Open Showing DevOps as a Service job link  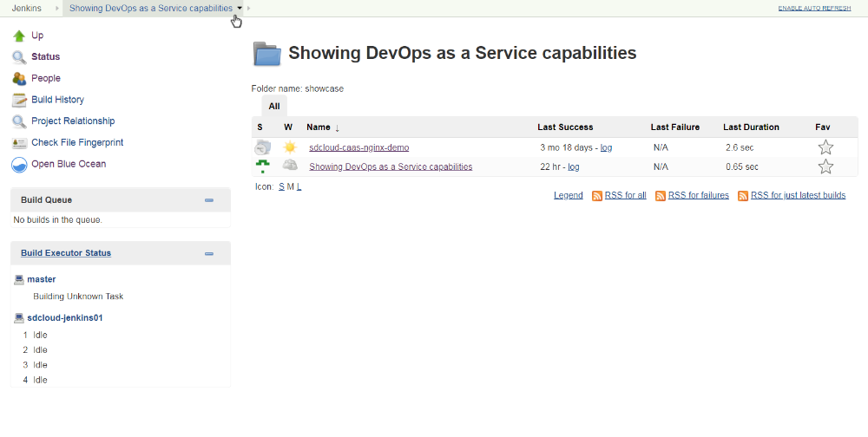pos(391,166)
